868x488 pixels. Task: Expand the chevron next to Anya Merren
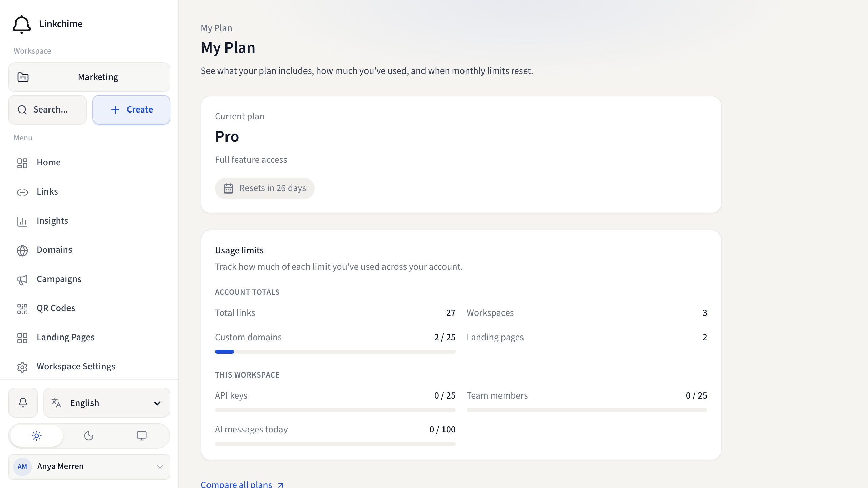pyautogui.click(x=160, y=467)
